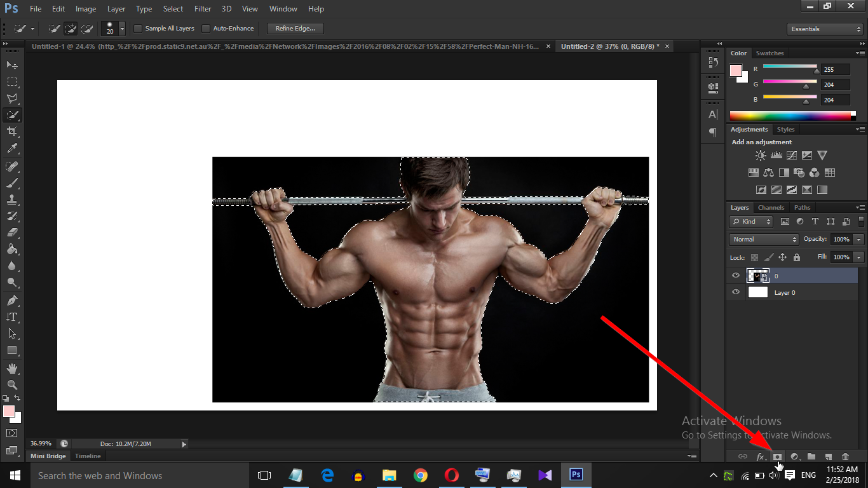This screenshot has width=868, height=488.
Task: Select the Horizontal Type tool
Action: coord(11,317)
